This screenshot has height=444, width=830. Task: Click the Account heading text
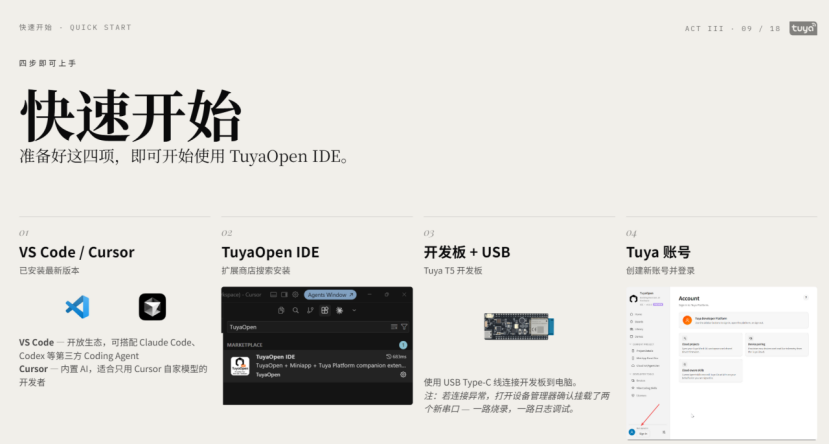tap(689, 298)
